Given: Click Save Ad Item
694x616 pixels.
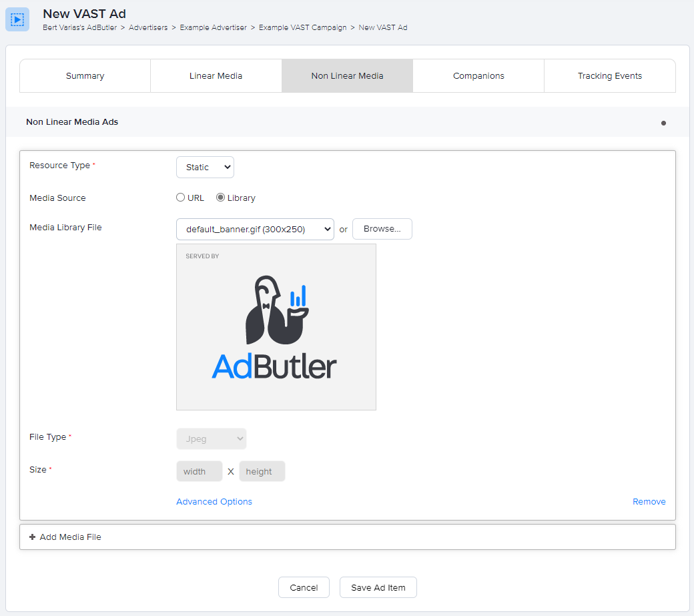Looking at the screenshot, I should point(378,587).
